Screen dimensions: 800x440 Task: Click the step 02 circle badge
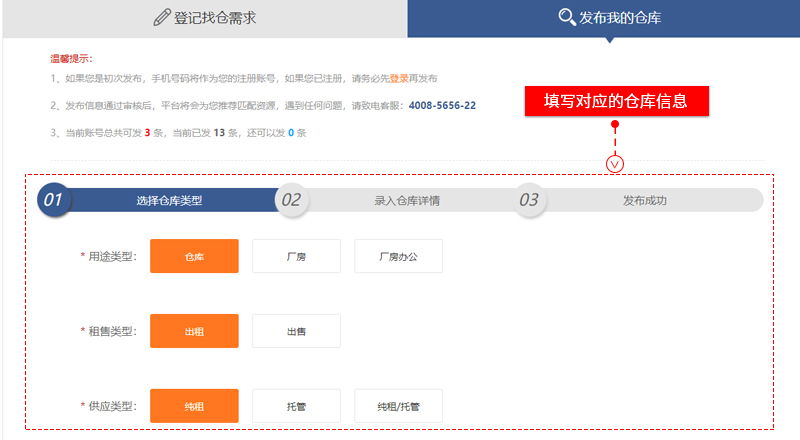291,200
